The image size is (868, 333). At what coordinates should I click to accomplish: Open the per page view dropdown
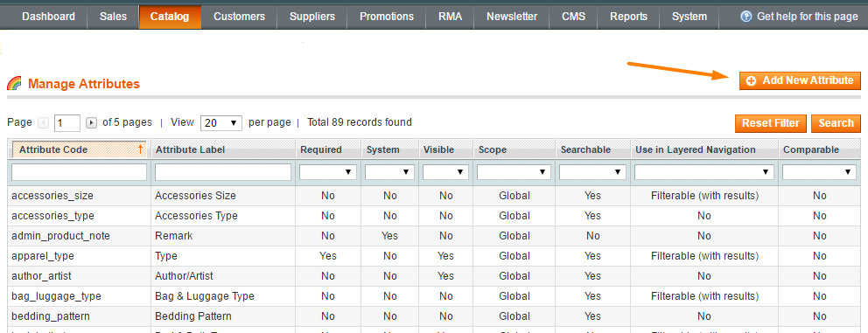pos(220,123)
